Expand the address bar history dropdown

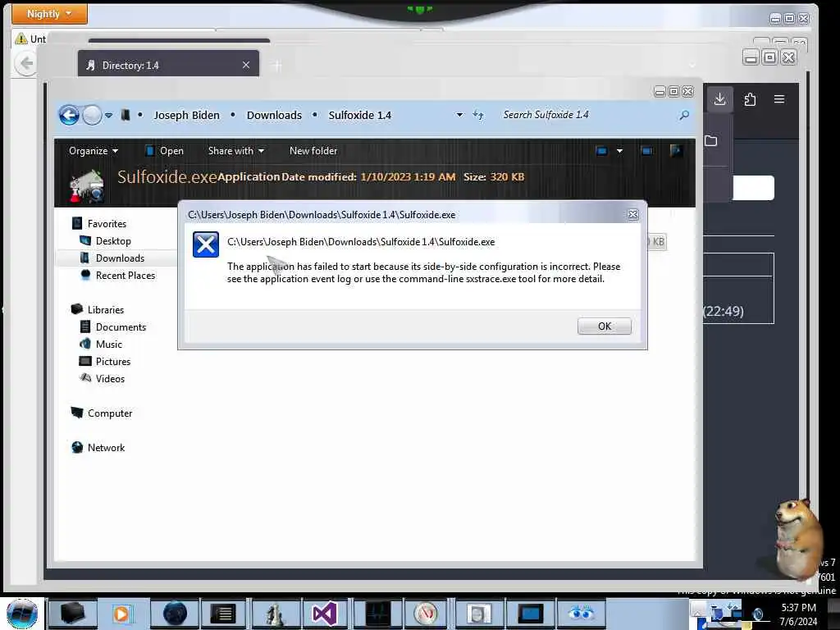(x=459, y=115)
